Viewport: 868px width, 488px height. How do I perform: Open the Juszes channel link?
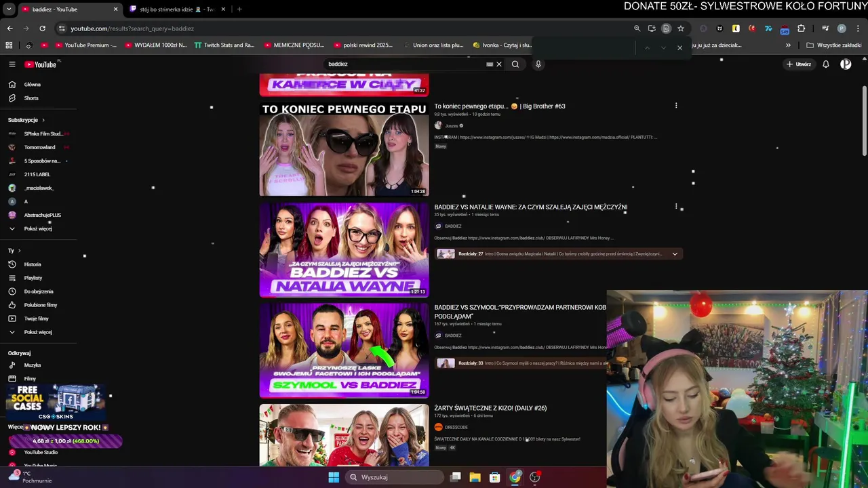(452, 125)
